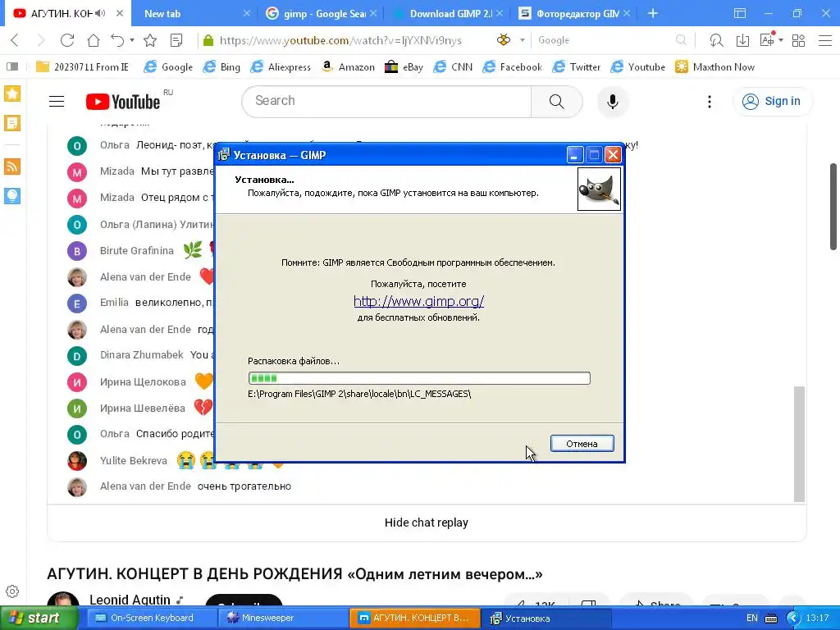Click the browser Forward arrow
This screenshot has width=840, height=630.
(41, 40)
